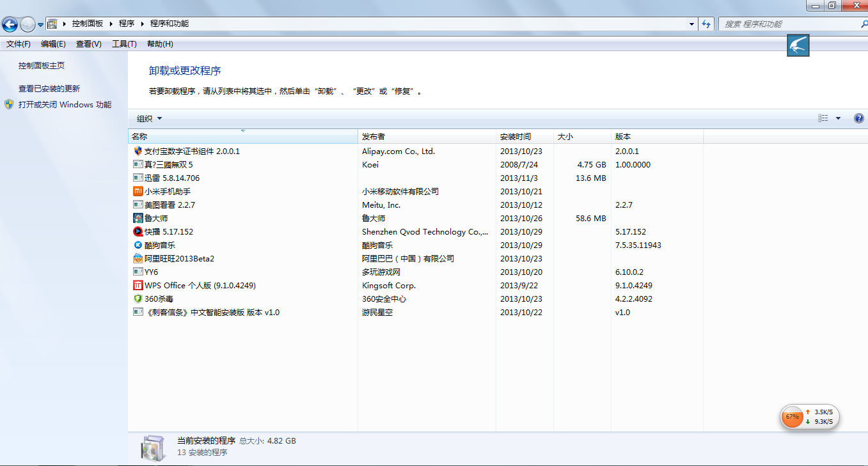
Task: Open the 工具(T) menu
Action: [x=124, y=44]
